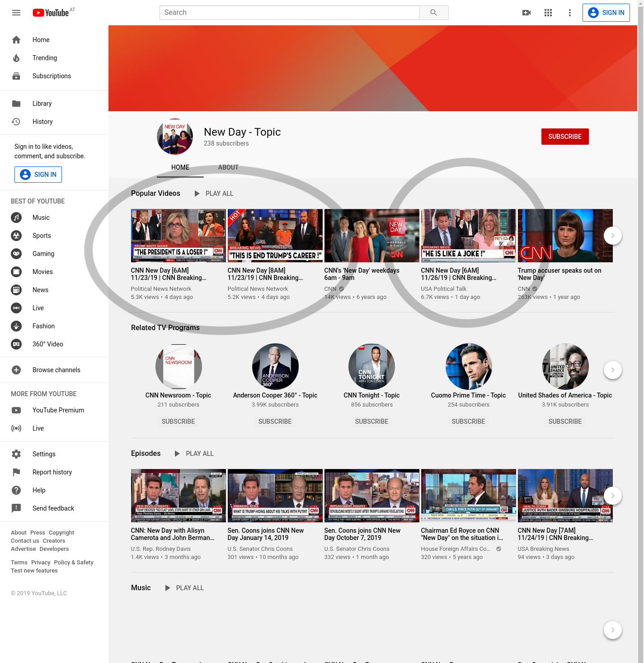Open Movies channel in sidebar

54,272
